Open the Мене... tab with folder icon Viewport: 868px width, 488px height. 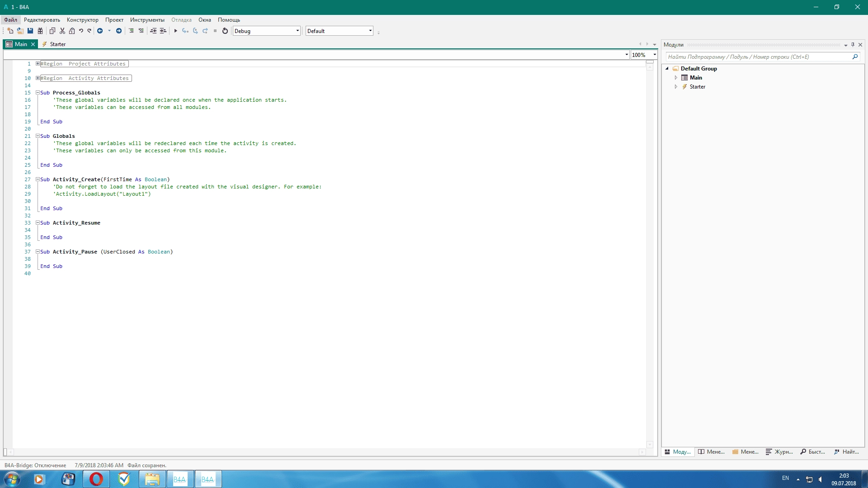tap(745, 452)
